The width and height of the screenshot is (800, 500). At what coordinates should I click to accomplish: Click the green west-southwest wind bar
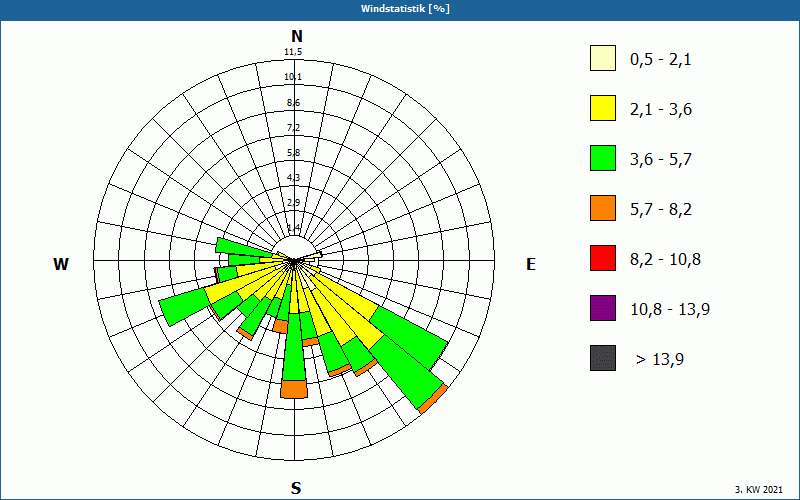click(x=184, y=305)
